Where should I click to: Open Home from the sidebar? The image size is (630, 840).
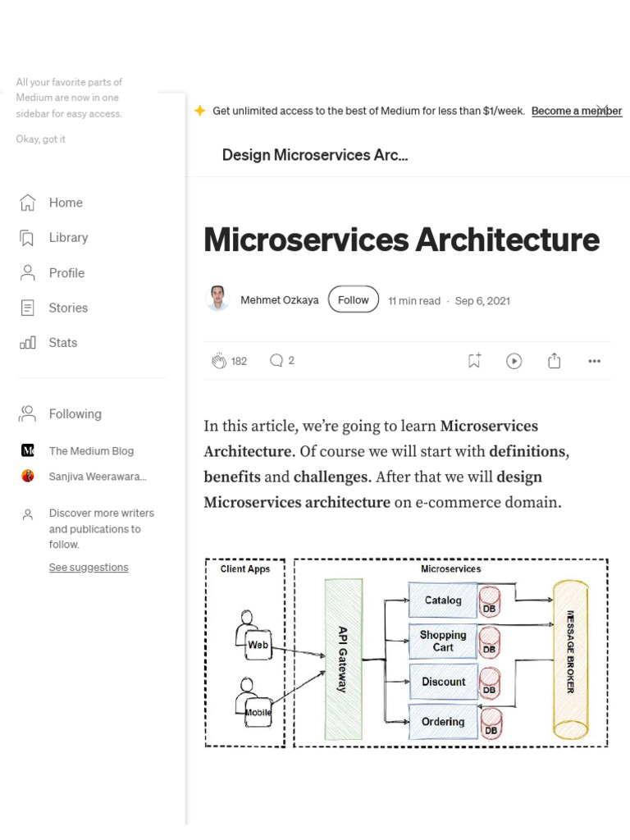pos(66,203)
